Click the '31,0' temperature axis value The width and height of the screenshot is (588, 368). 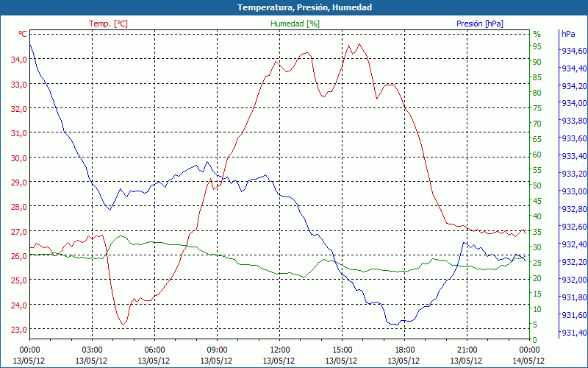[x=20, y=133]
